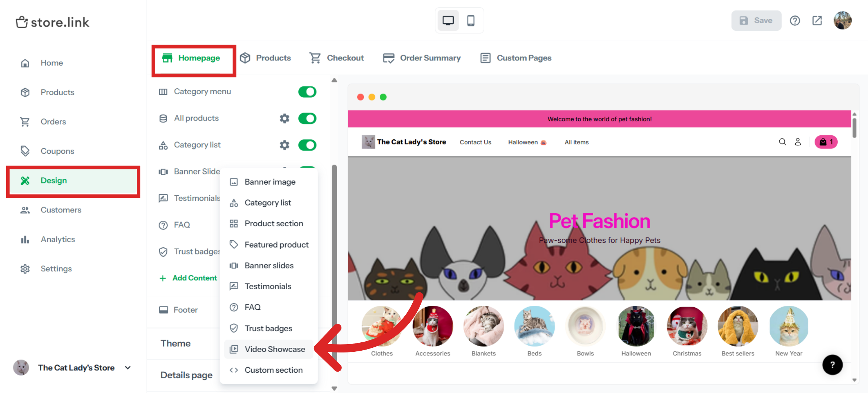Viewport: 868px width, 393px height.
Task: Switch to the Products tab in the top bar
Action: pos(265,58)
